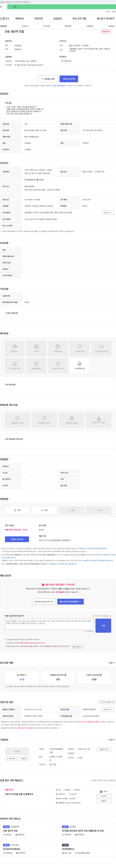This screenshot has height=868, width=116.
Task: Click the 전송 submit button
Action: (x=103, y=626)
